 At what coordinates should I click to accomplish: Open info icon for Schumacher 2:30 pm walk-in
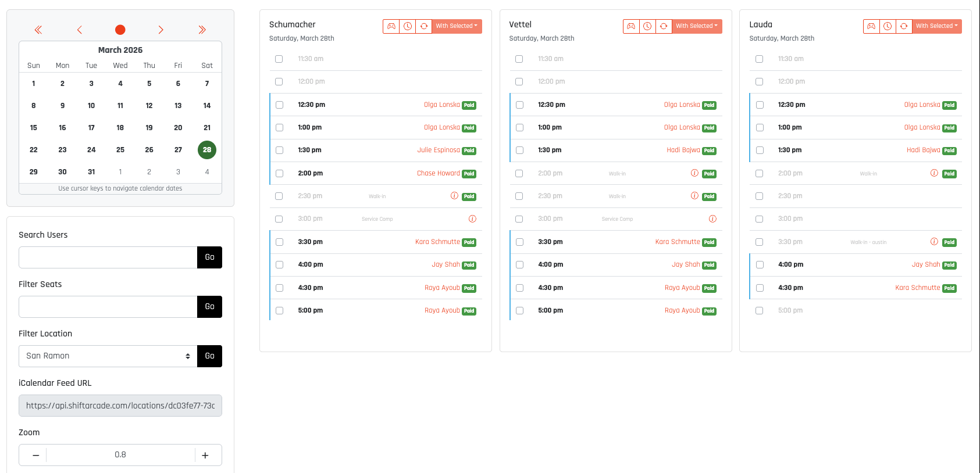(x=454, y=196)
